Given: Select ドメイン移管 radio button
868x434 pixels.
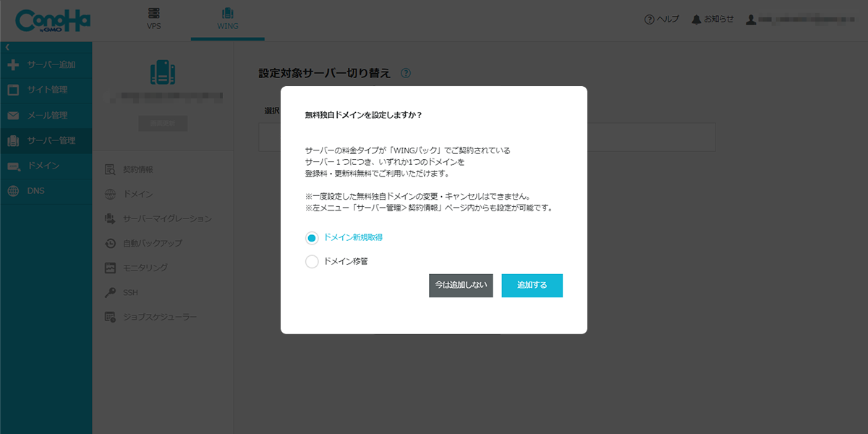Looking at the screenshot, I should 312,262.
